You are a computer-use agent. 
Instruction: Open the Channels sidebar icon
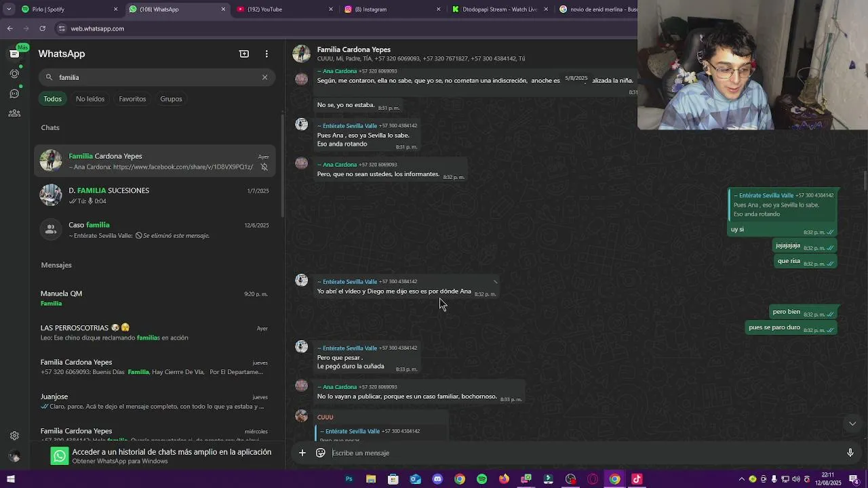click(14, 94)
